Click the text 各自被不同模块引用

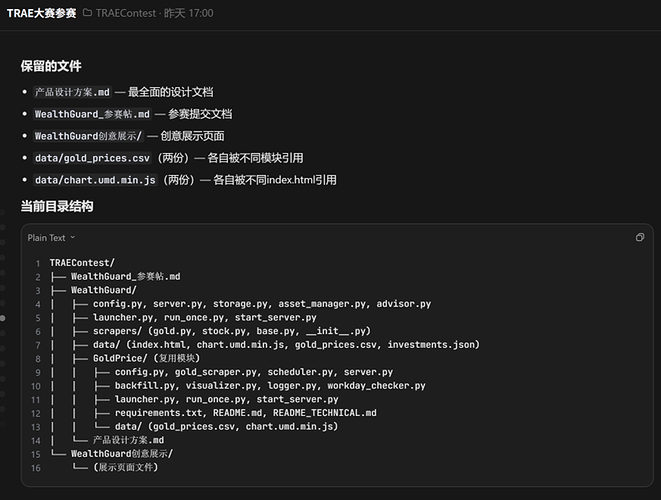[x=255, y=158]
